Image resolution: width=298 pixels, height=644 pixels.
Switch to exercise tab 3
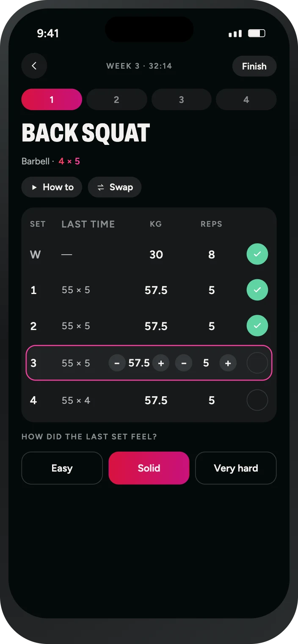coord(181,100)
